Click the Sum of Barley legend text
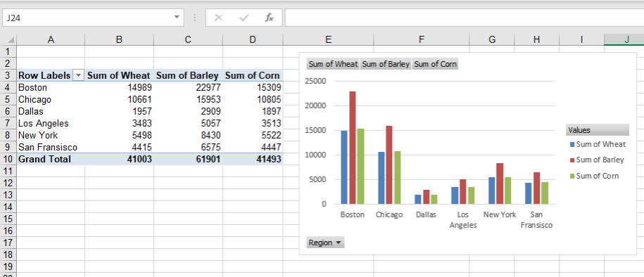Screen dimensions: 644x277 pyautogui.click(x=600, y=160)
